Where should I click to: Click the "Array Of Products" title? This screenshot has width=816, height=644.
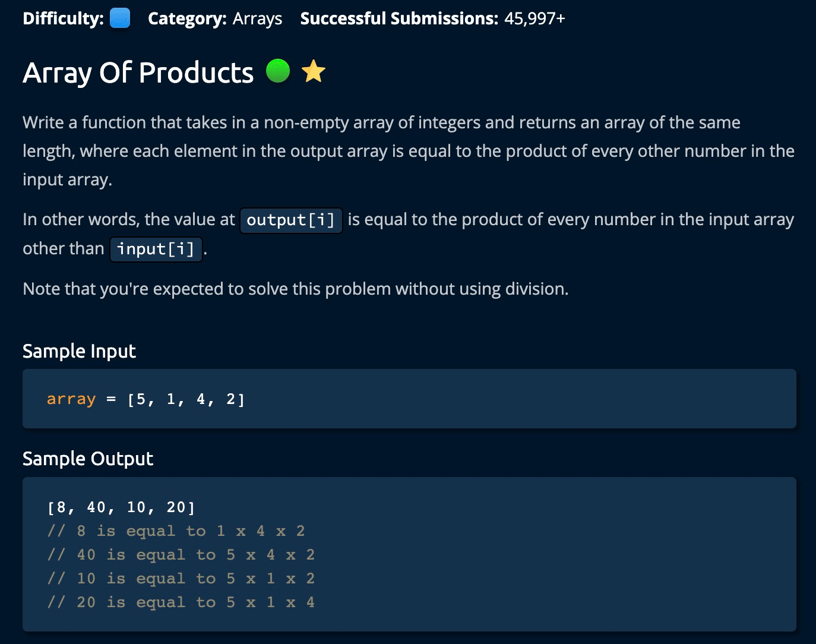(138, 72)
